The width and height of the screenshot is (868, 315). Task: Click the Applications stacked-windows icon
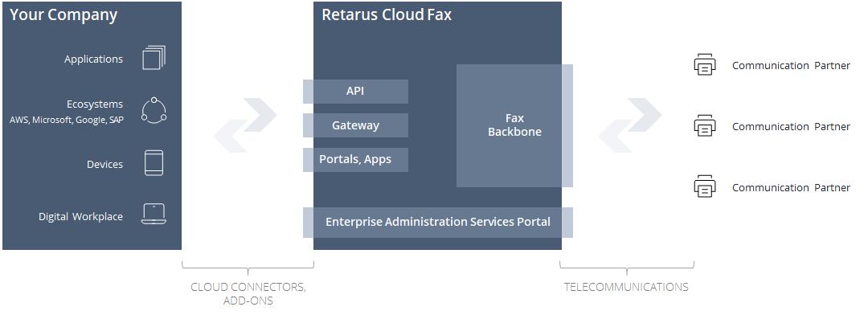pos(154,58)
